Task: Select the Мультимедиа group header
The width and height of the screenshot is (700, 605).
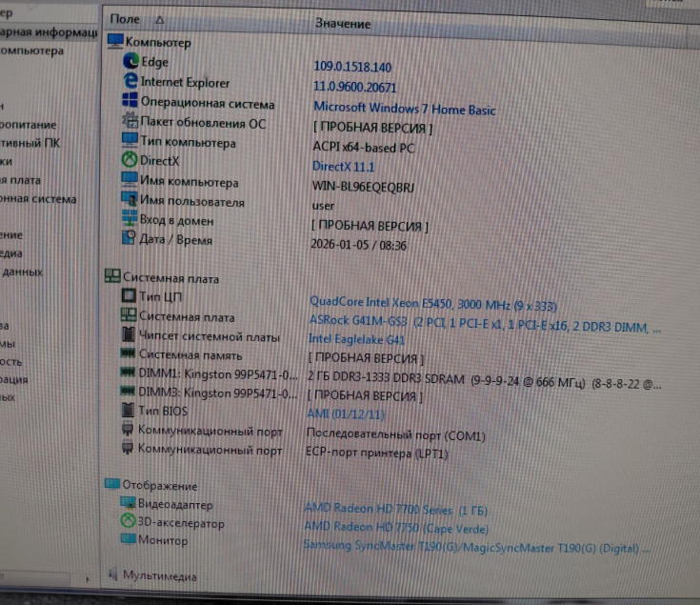Action: [x=159, y=575]
